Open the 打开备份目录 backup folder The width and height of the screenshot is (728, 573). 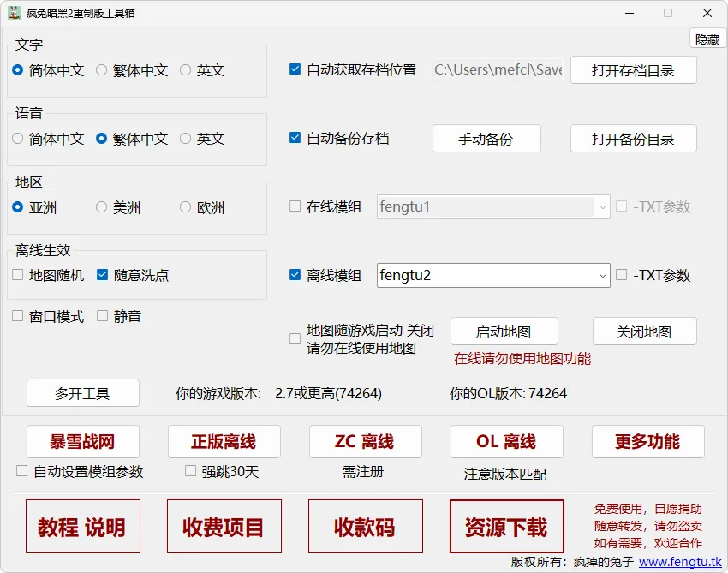click(633, 138)
